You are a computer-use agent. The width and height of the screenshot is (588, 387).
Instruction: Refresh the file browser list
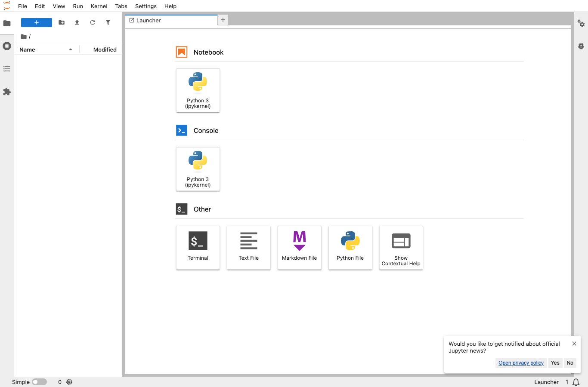(93, 22)
